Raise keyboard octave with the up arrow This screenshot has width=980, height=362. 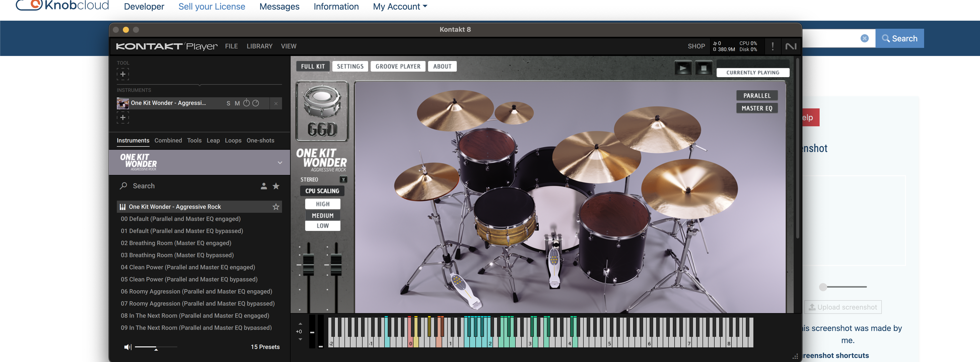tap(300, 324)
